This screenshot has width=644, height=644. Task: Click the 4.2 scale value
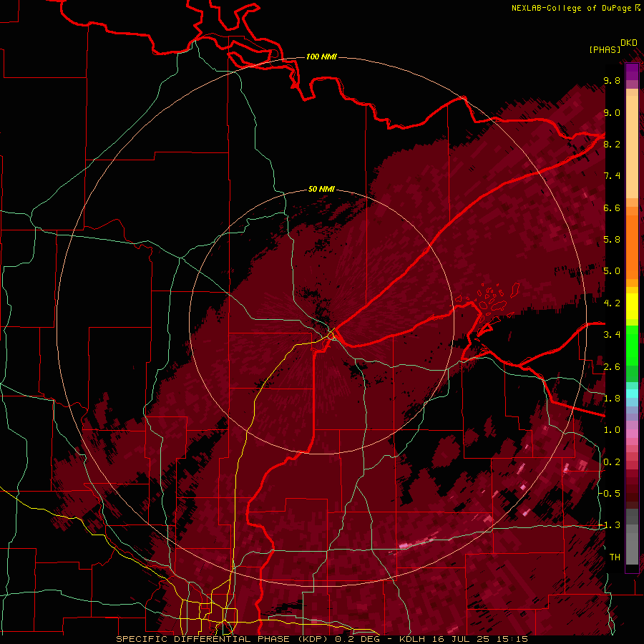coord(612,303)
